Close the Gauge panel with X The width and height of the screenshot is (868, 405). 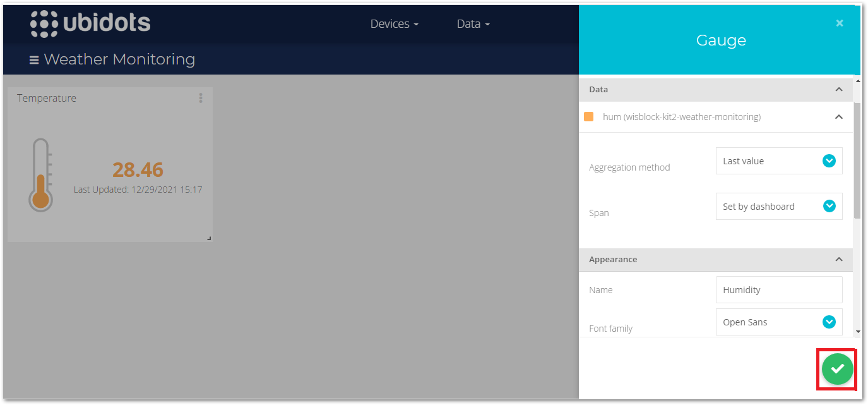(x=839, y=23)
